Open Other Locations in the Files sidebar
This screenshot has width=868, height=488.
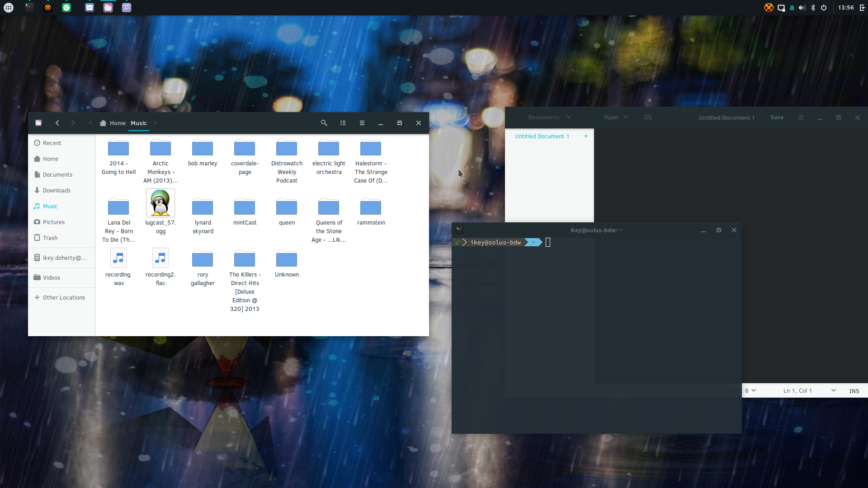coord(61,297)
